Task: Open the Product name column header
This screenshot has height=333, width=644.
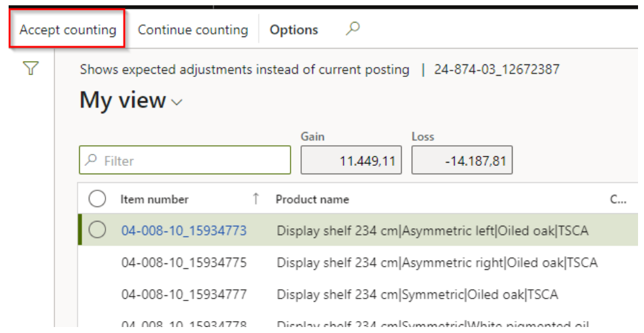Action: click(312, 199)
